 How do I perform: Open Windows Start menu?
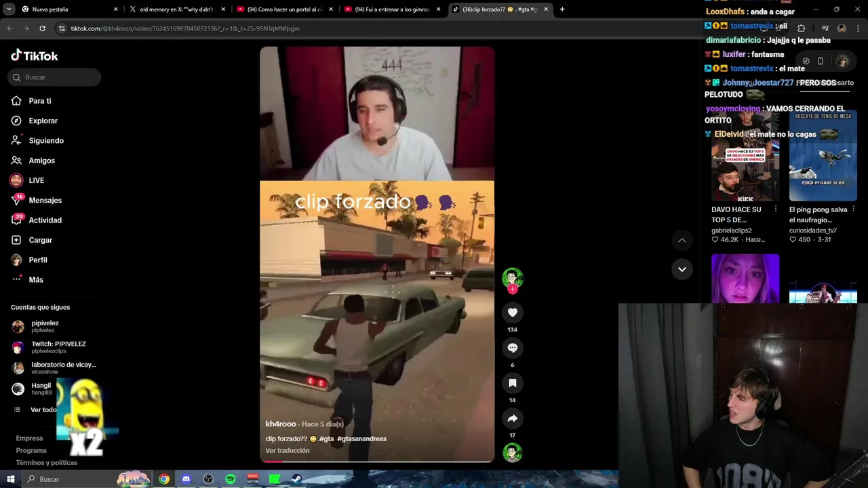[x=11, y=479]
